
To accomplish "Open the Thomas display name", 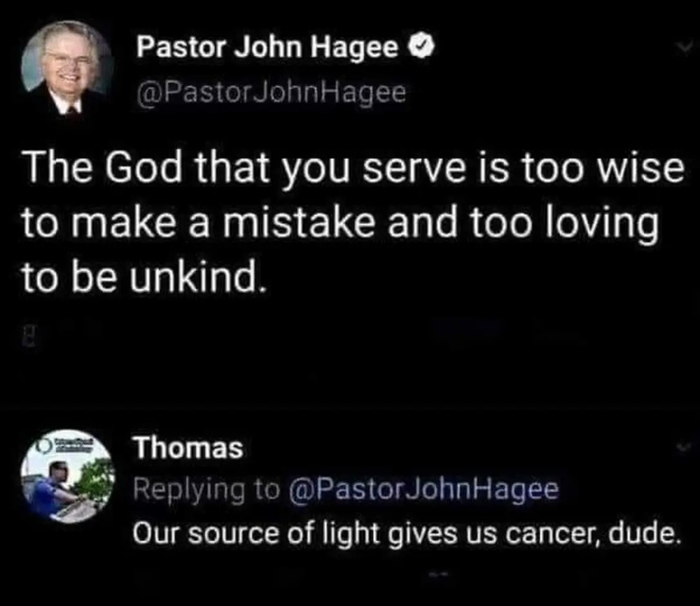I will 189,448.
